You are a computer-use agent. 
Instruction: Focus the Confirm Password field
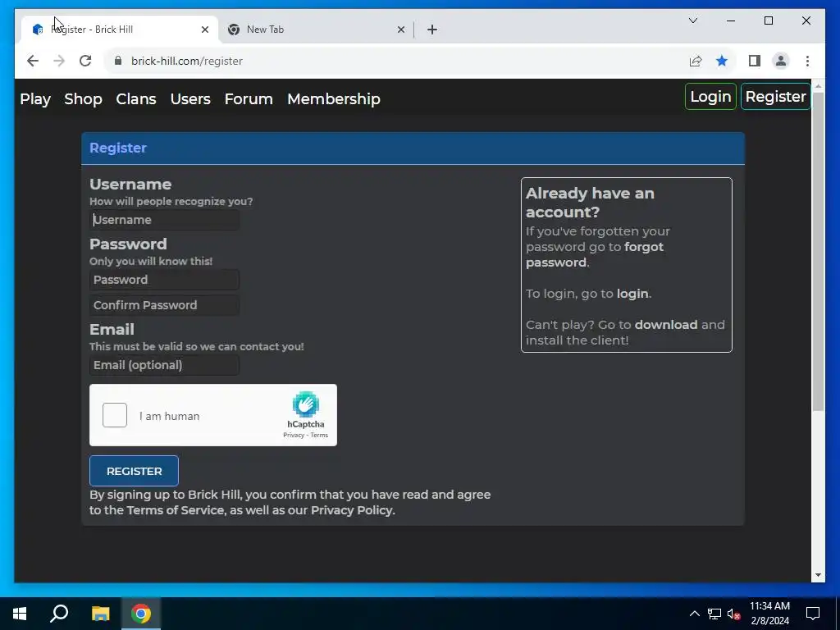[164, 305]
